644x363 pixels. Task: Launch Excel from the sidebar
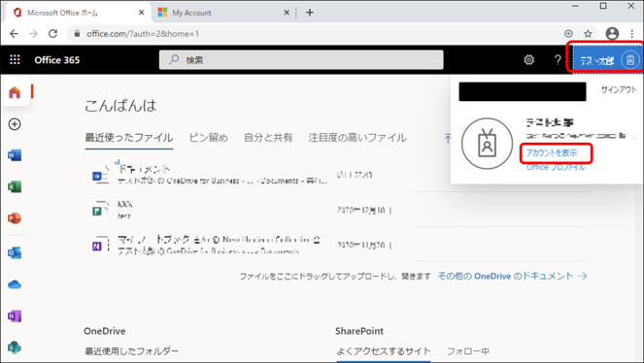tap(15, 187)
